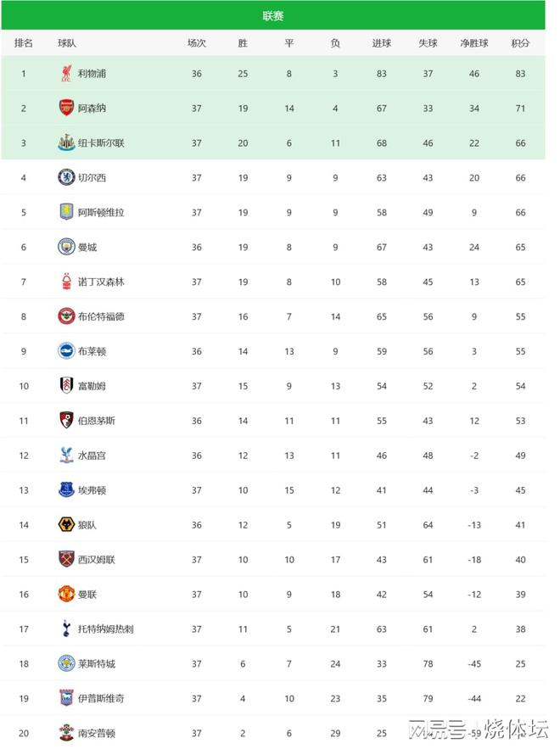The image size is (560, 749).
Task: Open the 西汉姆联 team name link
Action: tap(97, 560)
